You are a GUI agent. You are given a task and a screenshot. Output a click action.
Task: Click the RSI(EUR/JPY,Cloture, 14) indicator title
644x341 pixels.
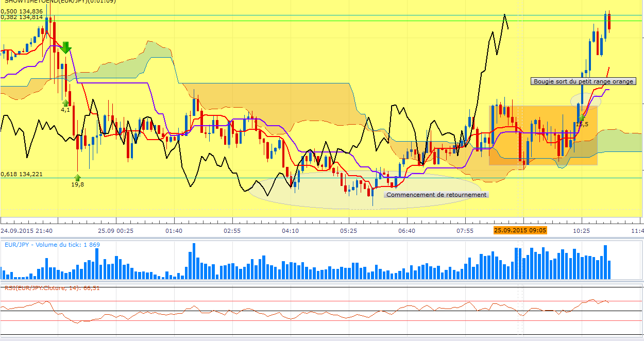[x=52, y=288]
